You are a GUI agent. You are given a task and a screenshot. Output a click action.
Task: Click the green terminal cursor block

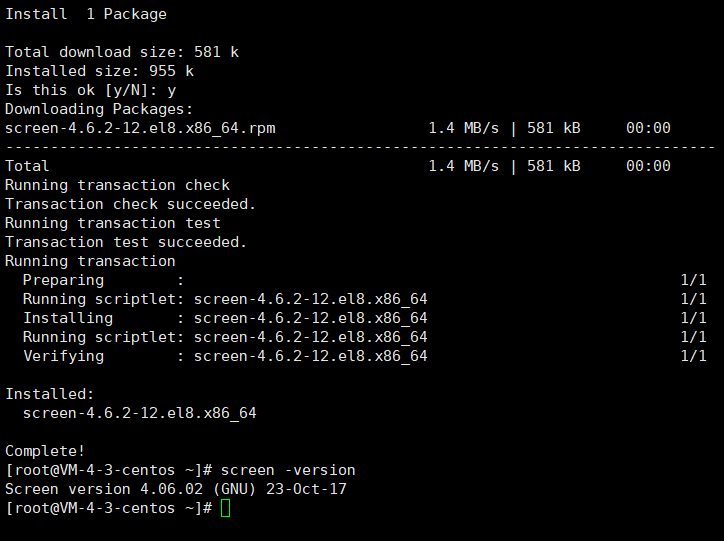pyautogui.click(x=225, y=508)
